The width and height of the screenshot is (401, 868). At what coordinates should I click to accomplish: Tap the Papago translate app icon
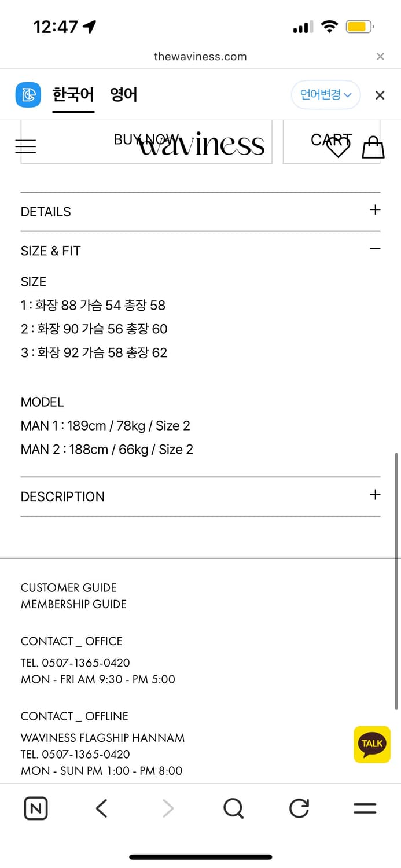coord(28,95)
